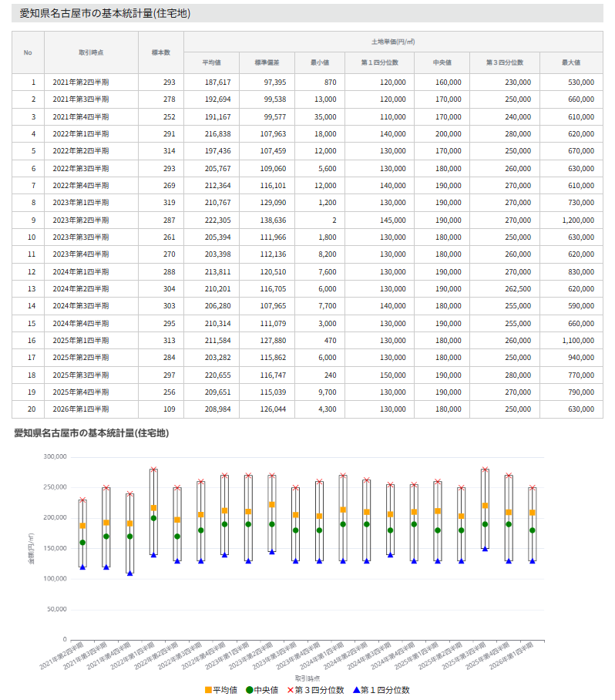615x700 pixels.
Task: Click the 第1四分位数 table column header
Action: (379, 63)
